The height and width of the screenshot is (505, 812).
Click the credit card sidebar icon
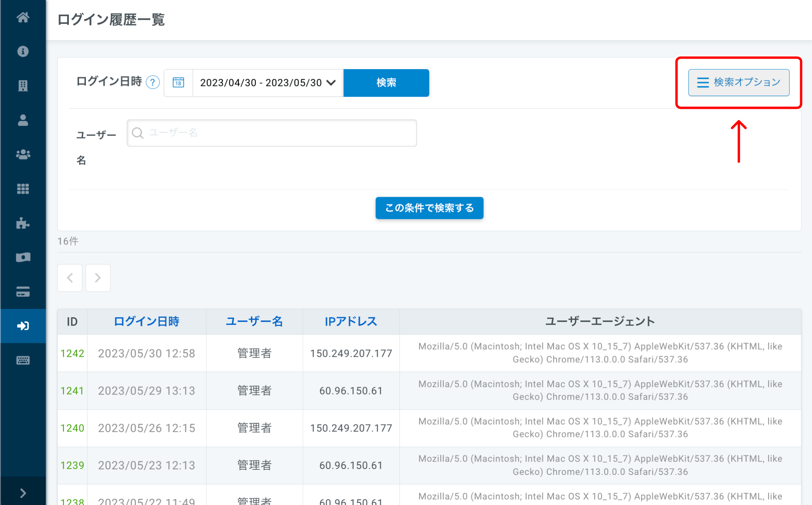click(23, 292)
